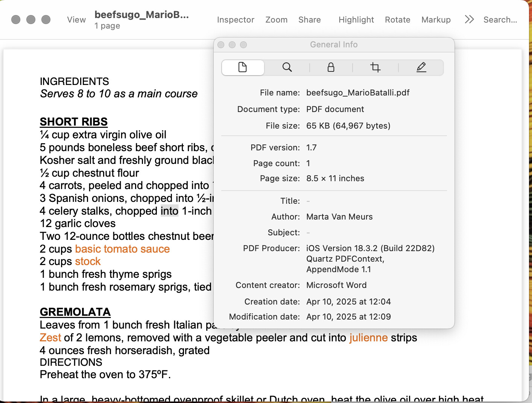Toggle the Highlight tool
The width and height of the screenshot is (532, 403).
click(356, 20)
